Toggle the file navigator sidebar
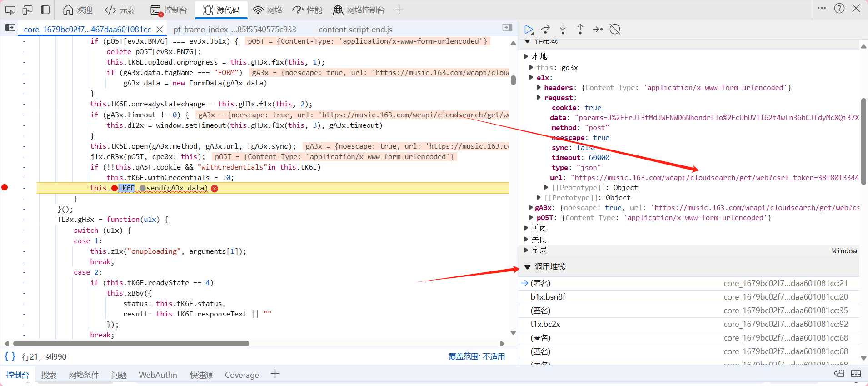The height and width of the screenshot is (386, 868). point(10,28)
